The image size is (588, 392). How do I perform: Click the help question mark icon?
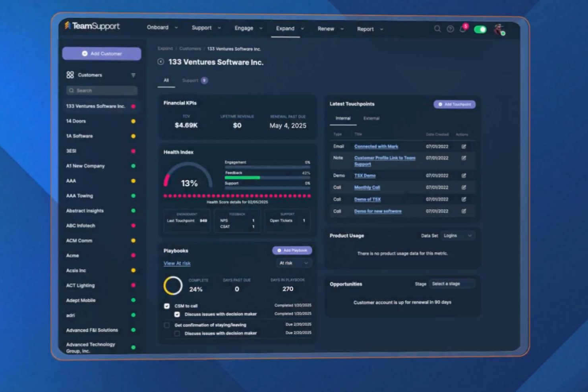coord(450,29)
